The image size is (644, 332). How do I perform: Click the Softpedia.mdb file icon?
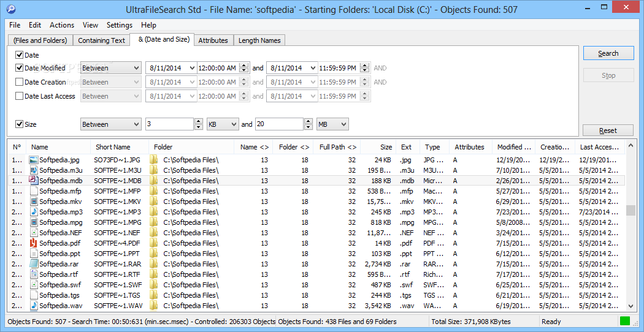click(34, 181)
